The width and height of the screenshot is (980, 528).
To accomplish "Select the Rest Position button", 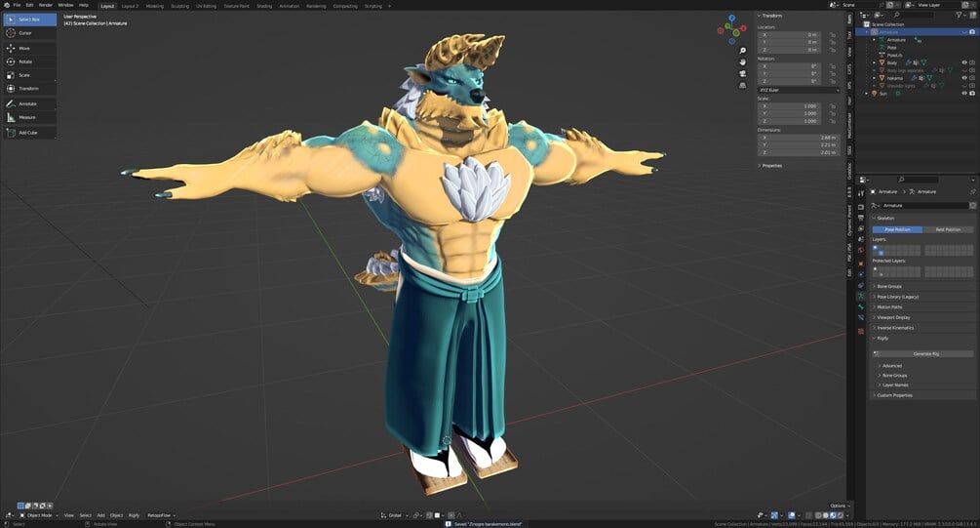I will (x=948, y=229).
